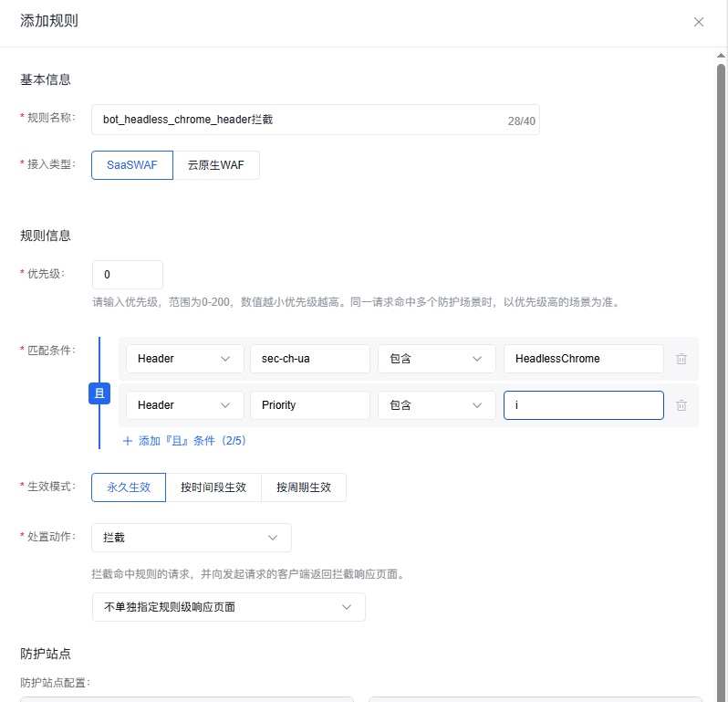This screenshot has width=728, height=702.
Task: Click the 规则信息 section heading
Action: point(46,236)
